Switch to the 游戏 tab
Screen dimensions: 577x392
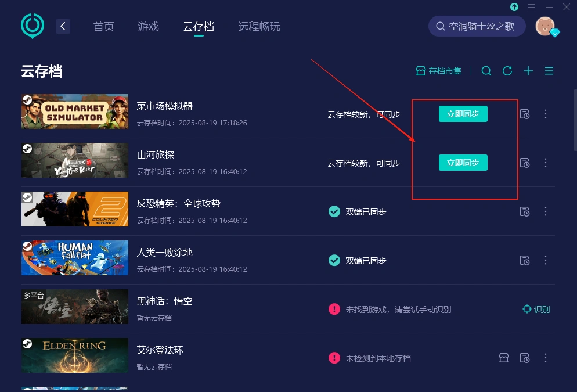click(x=148, y=27)
